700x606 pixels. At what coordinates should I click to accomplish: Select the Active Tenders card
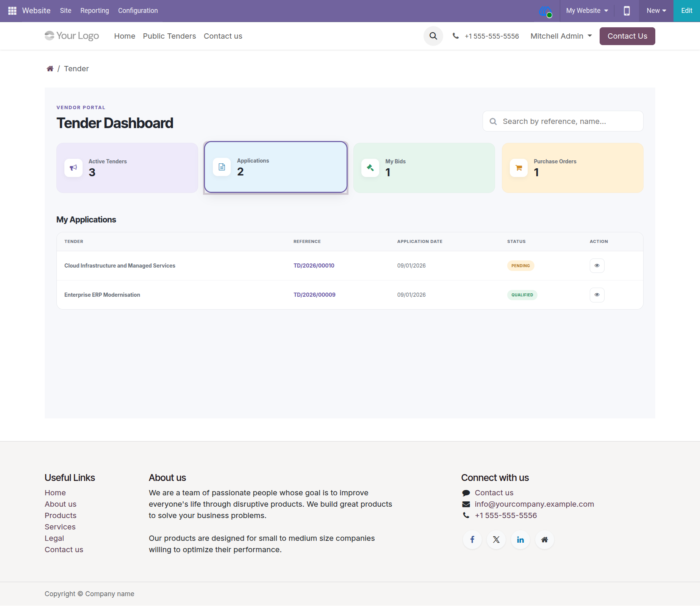(127, 168)
